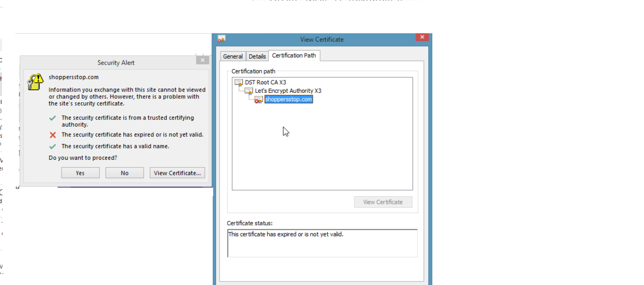644x285 pixels.
Task: Click 'The security certificate has expired' message text
Action: coord(132,135)
